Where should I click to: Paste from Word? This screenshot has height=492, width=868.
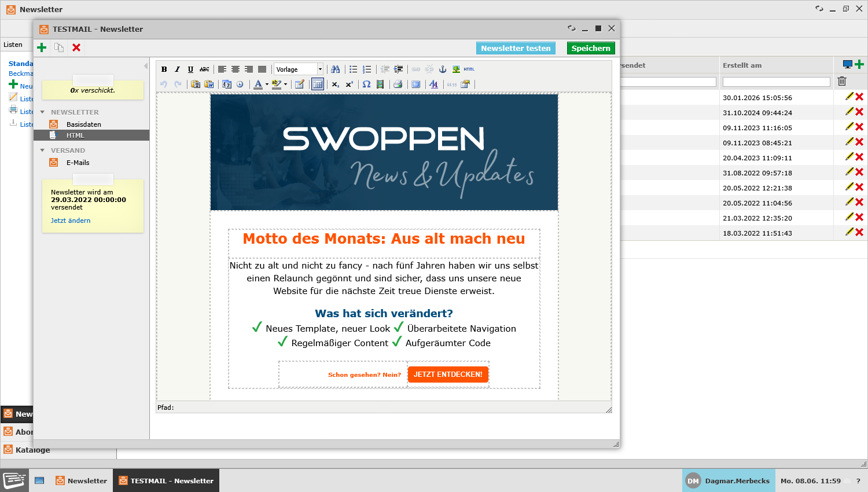point(209,85)
